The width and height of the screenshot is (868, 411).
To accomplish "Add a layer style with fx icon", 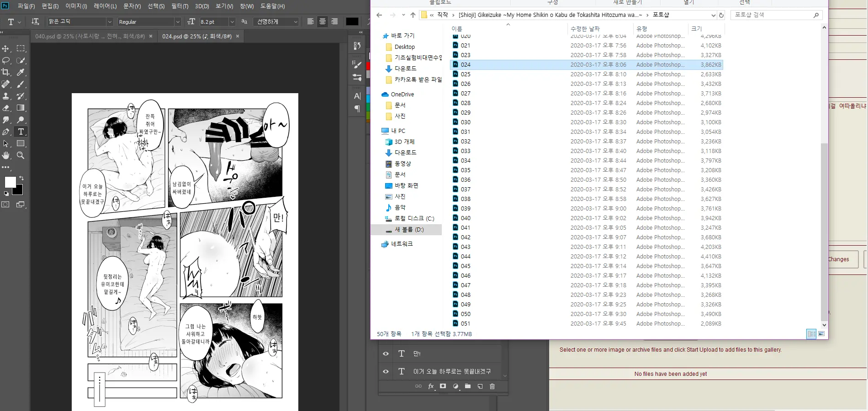I will tap(431, 386).
